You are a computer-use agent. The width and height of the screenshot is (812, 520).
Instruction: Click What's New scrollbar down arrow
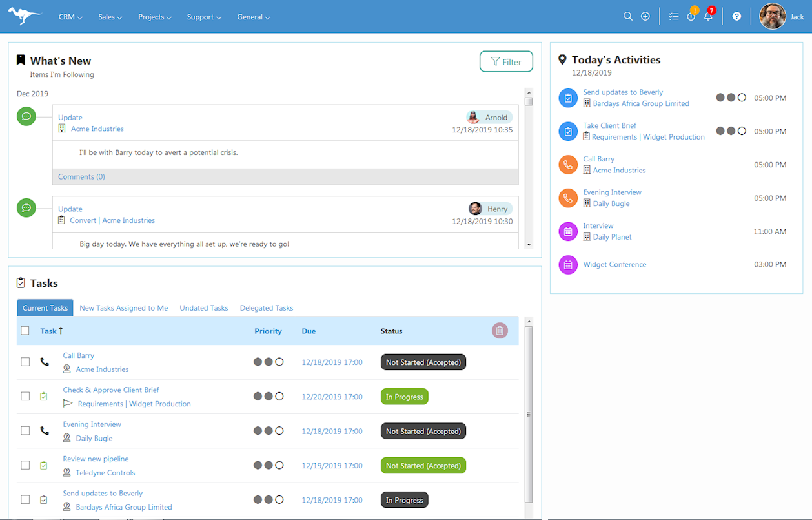(x=529, y=245)
